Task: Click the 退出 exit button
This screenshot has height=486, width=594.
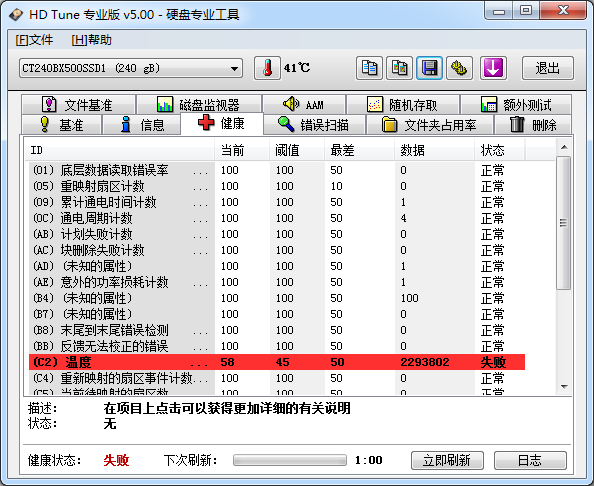Action: (x=548, y=68)
